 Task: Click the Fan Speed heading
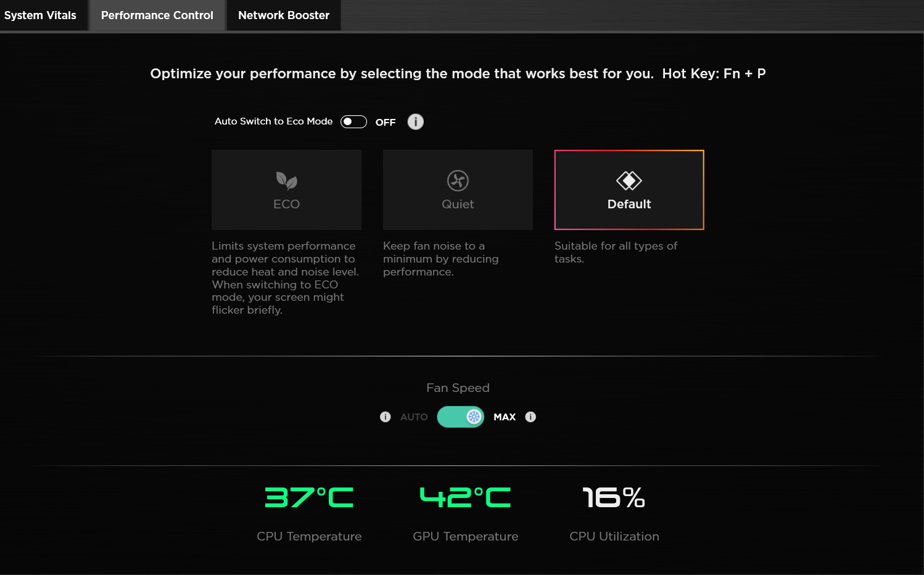tap(458, 388)
